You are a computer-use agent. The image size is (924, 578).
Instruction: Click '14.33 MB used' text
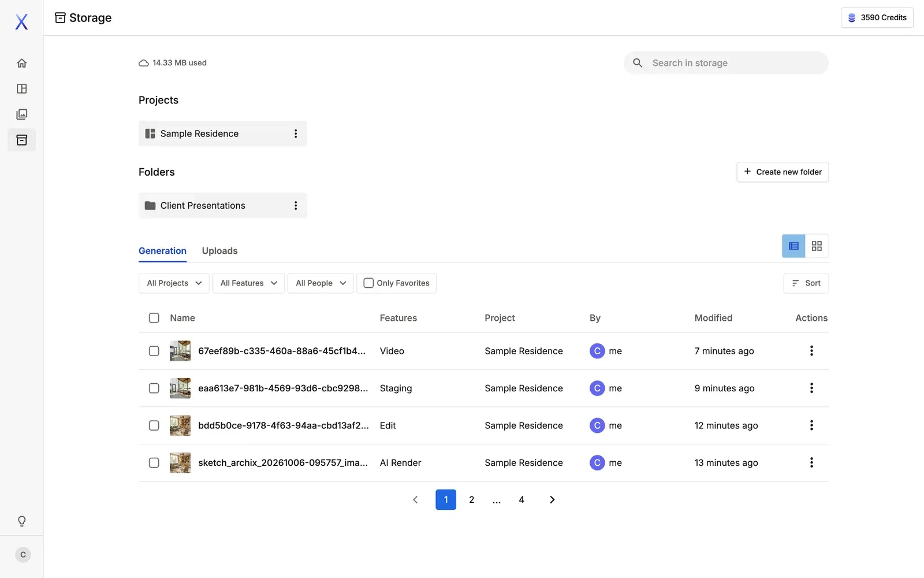180,63
